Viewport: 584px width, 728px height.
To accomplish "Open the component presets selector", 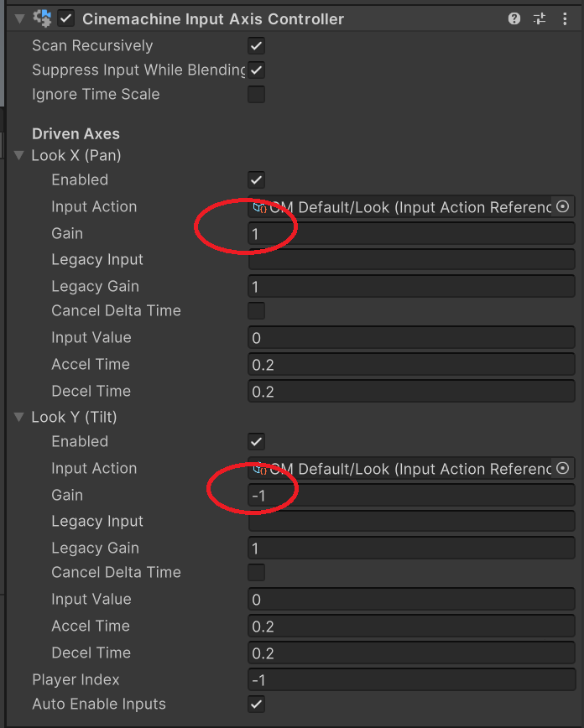I will click(539, 18).
